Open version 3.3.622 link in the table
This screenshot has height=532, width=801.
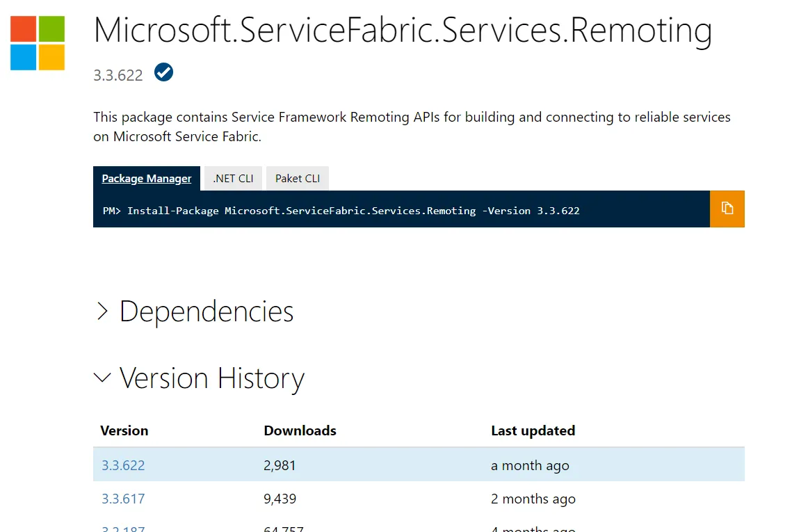(123, 465)
